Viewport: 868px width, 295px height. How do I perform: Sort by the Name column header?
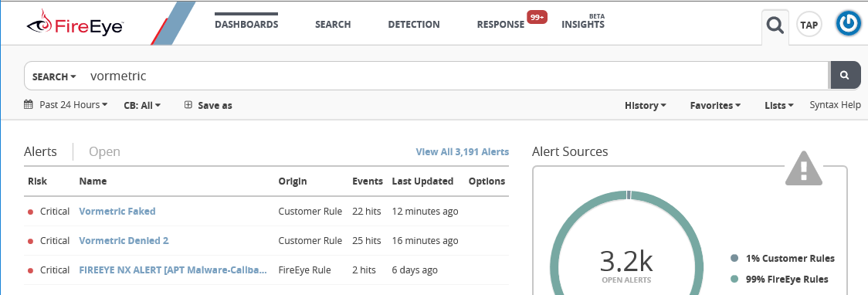click(93, 181)
